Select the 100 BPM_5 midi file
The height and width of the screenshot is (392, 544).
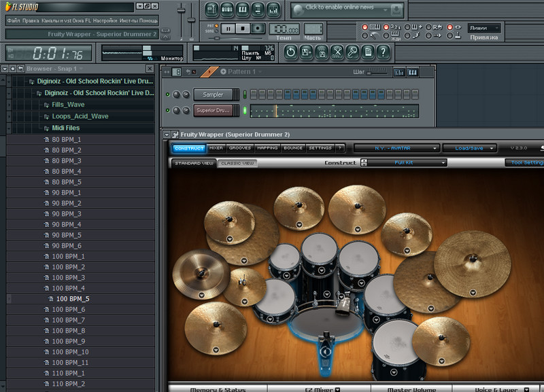click(73, 299)
